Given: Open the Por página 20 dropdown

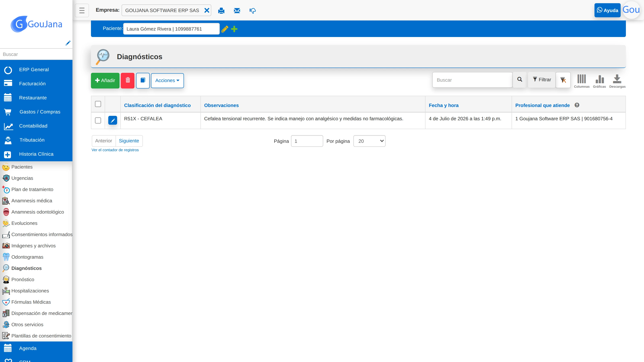Looking at the screenshot, I should (369, 141).
